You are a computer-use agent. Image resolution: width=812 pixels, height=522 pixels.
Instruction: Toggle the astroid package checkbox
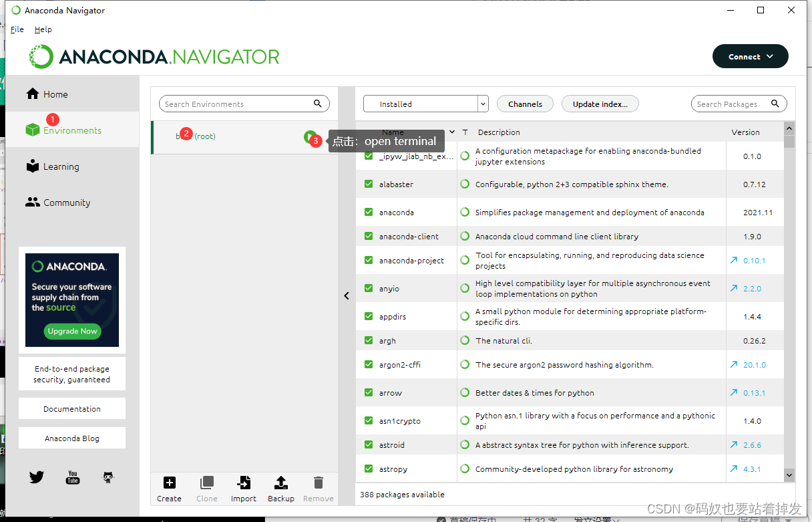(369, 444)
